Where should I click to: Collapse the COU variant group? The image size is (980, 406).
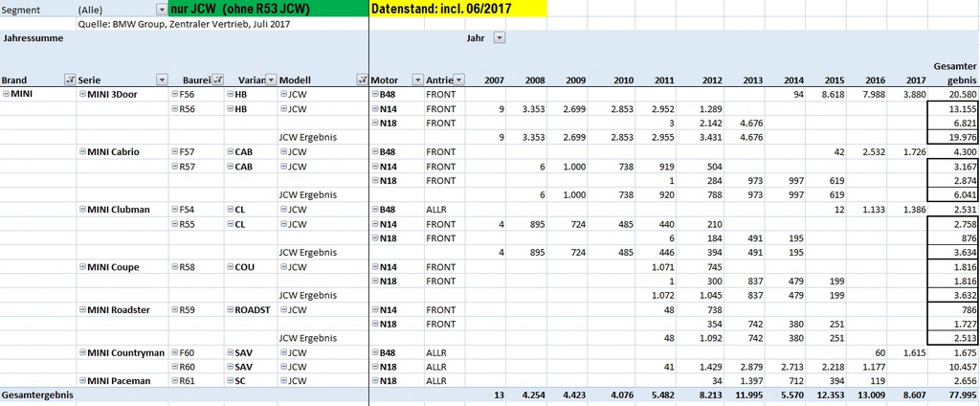(x=230, y=267)
